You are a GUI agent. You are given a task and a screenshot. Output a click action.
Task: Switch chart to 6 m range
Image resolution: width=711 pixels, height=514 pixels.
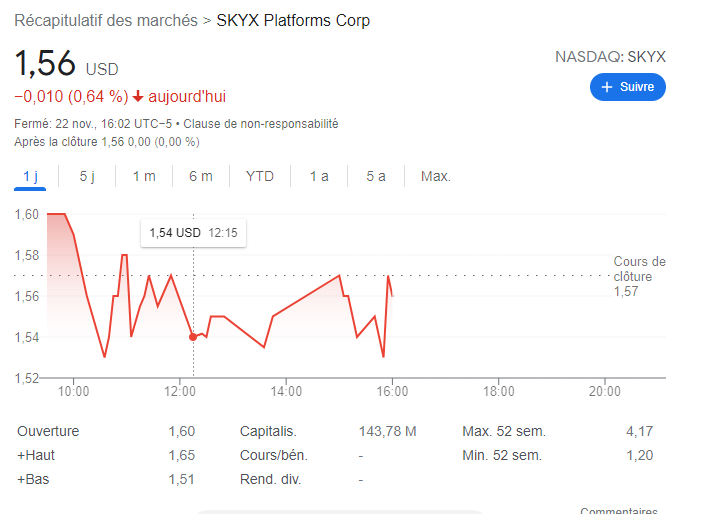coord(200,176)
